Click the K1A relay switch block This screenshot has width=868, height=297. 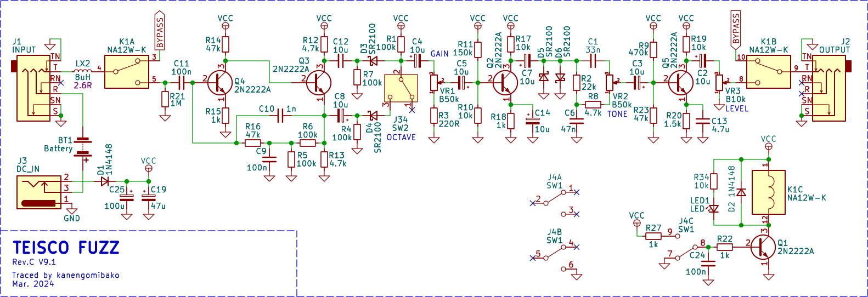(127, 71)
